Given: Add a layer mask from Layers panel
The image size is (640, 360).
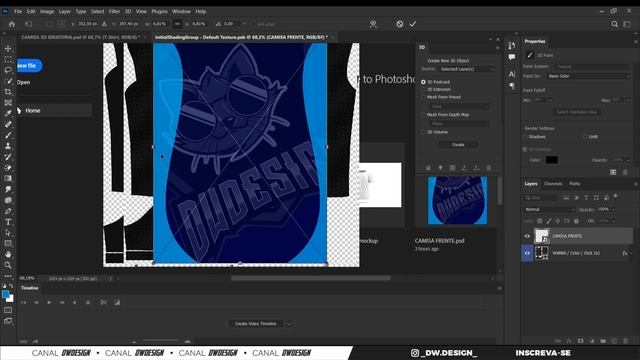Looking at the screenshot, I should [x=580, y=340].
